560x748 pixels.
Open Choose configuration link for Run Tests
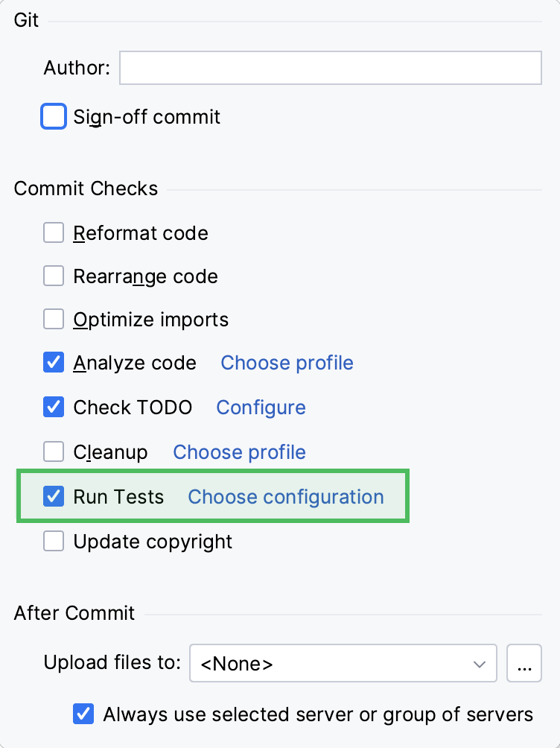286,497
